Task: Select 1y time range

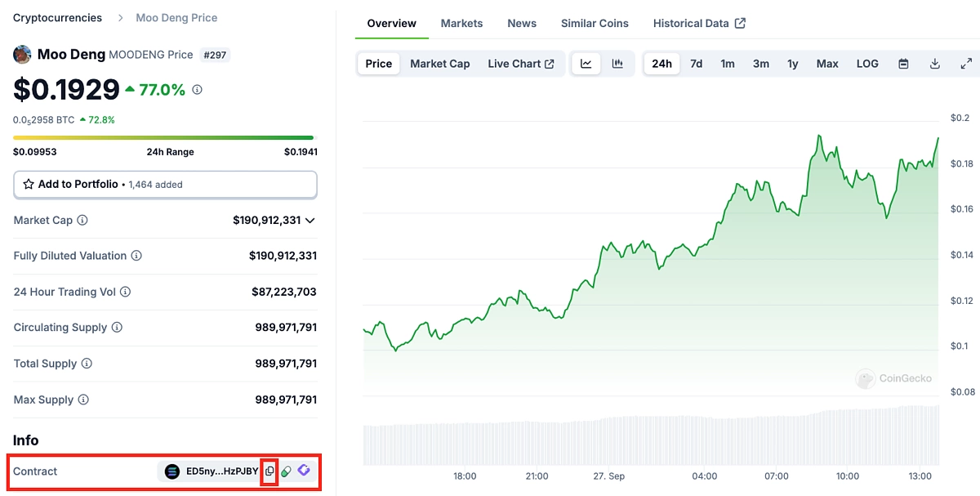Action: point(793,64)
